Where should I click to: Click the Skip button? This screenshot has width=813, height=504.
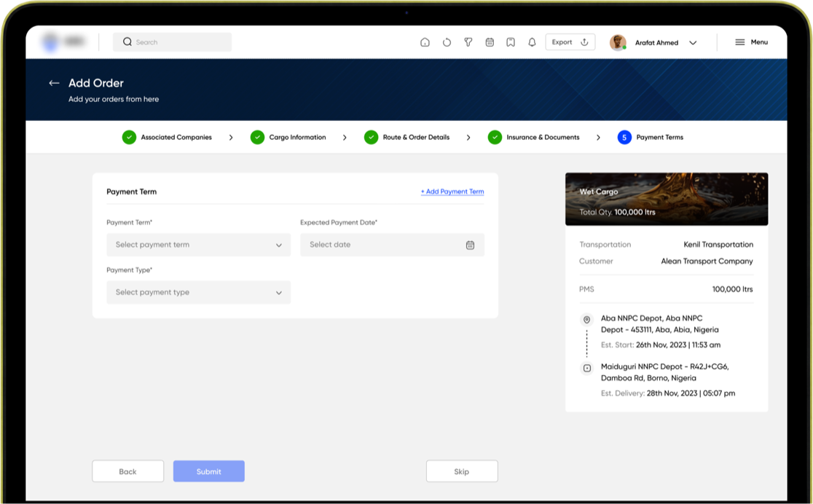[x=461, y=471]
